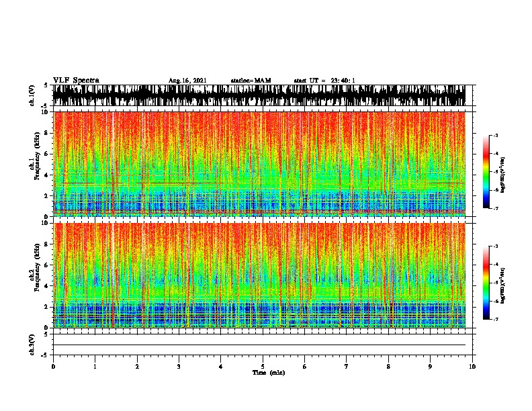The height and width of the screenshot is (411, 532).
Task: Click the '-3' label on ch.1 color bar
Action: [495, 135]
